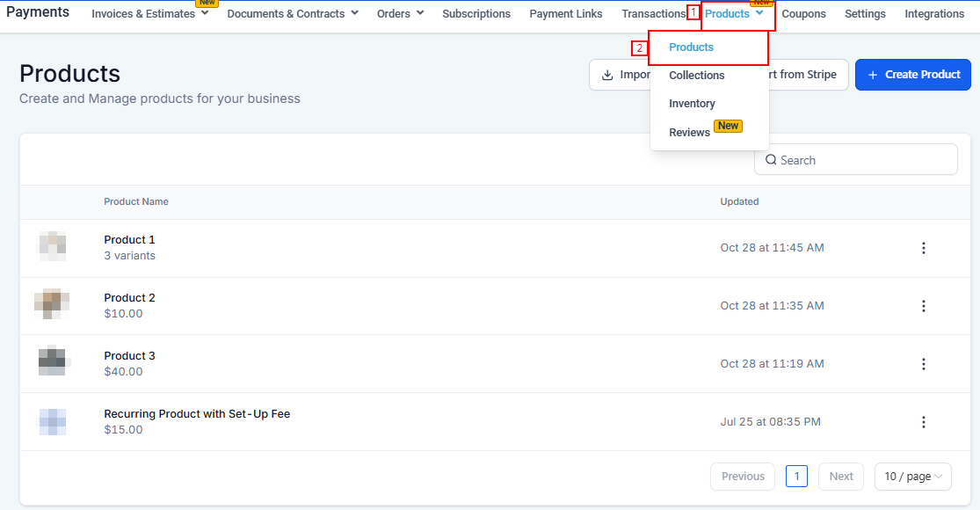980x510 pixels.
Task: Select Inventory in the dropdown menu
Action: [x=692, y=104]
